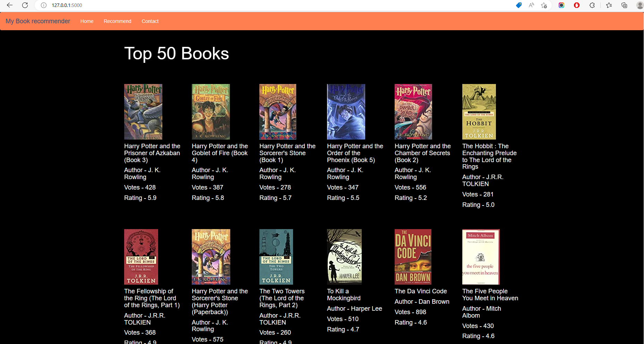Refresh the current page
Image resolution: width=644 pixels, height=344 pixels.
click(x=24, y=5)
